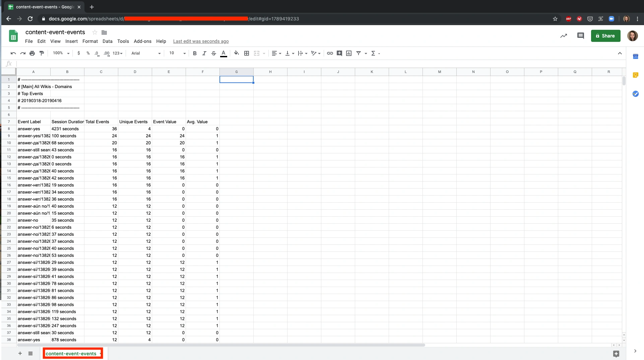
Task: Open the Arial font family dropdown
Action: point(146,53)
